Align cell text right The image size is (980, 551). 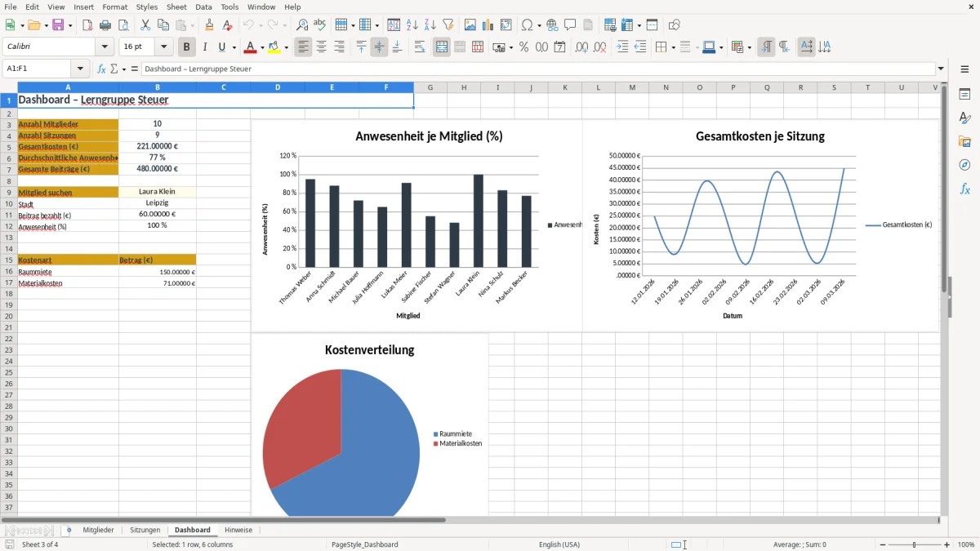coord(339,47)
